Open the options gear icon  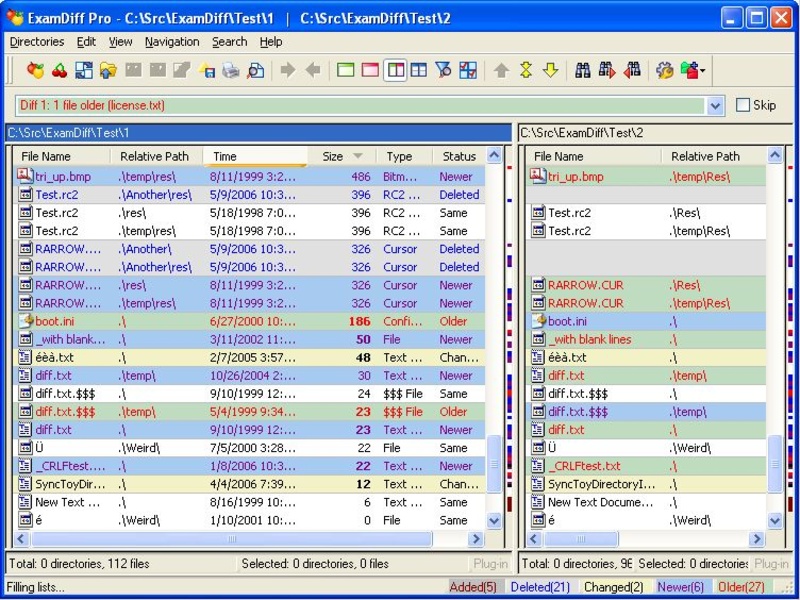click(x=664, y=70)
